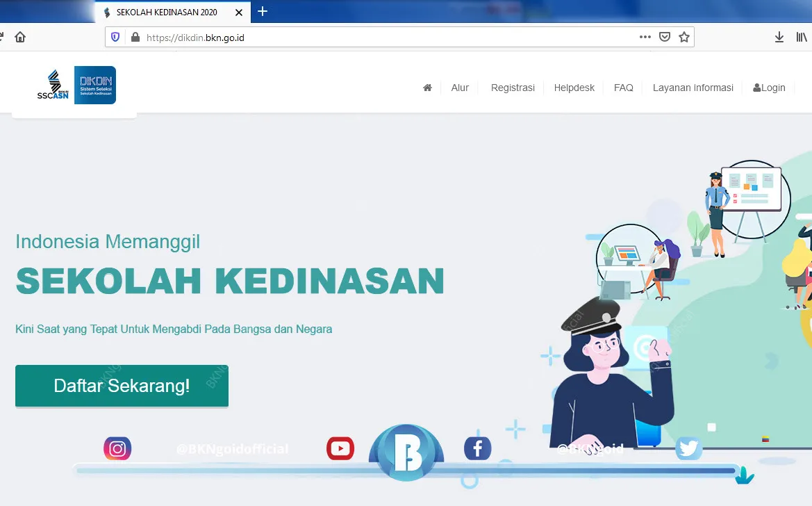Open the Twitter bird icon
This screenshot has width=812, height=506.
(x=689, y=448)
